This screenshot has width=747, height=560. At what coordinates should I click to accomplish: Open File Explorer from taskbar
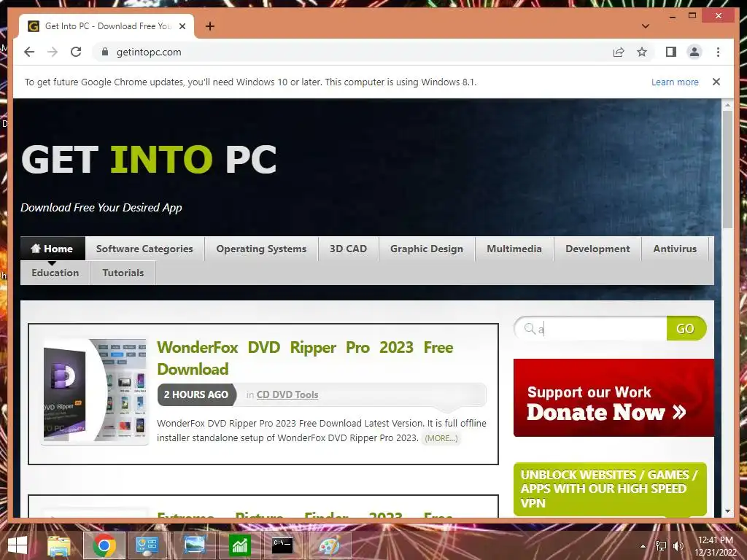click(x=58, y=545)
